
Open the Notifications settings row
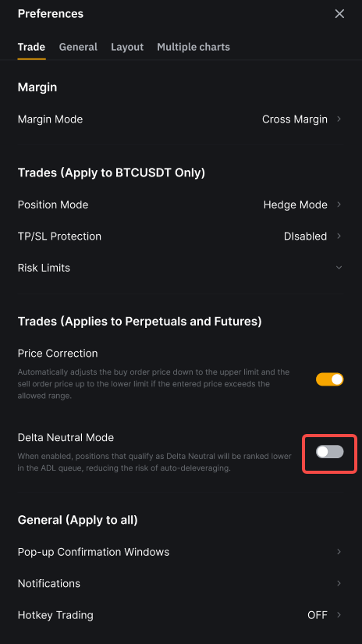(179, 583)
